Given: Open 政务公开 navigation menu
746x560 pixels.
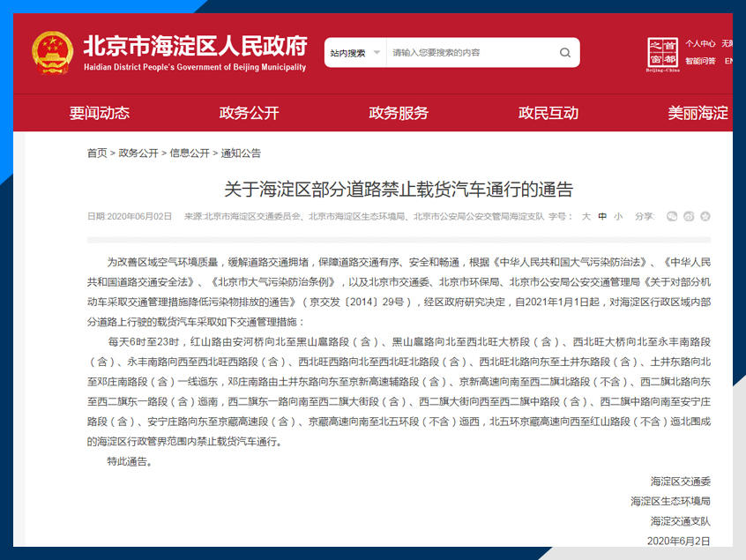Looking at the screenshot, I should 249,113.
